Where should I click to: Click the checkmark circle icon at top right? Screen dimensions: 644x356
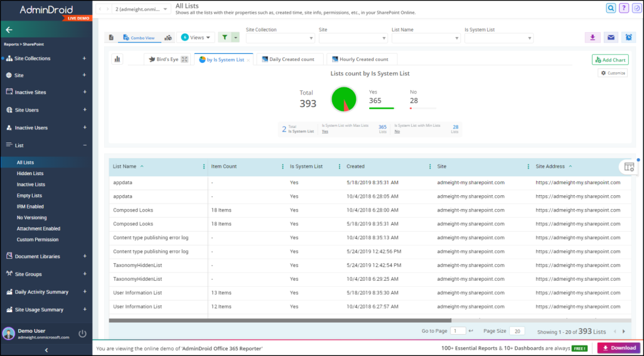point(636,8)
